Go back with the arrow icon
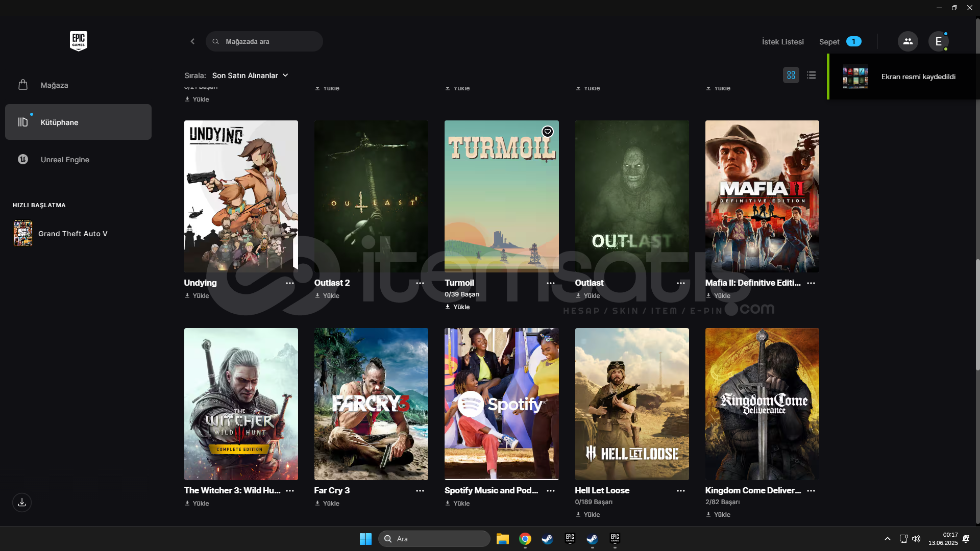This screenshot has width=980, height=551. (x=192, y=41)
